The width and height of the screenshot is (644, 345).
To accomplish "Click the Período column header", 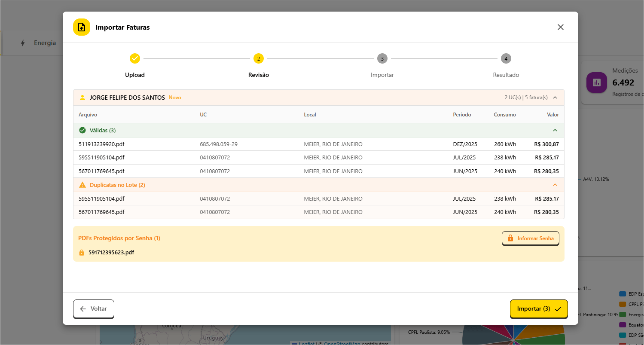I will point(462,115).
